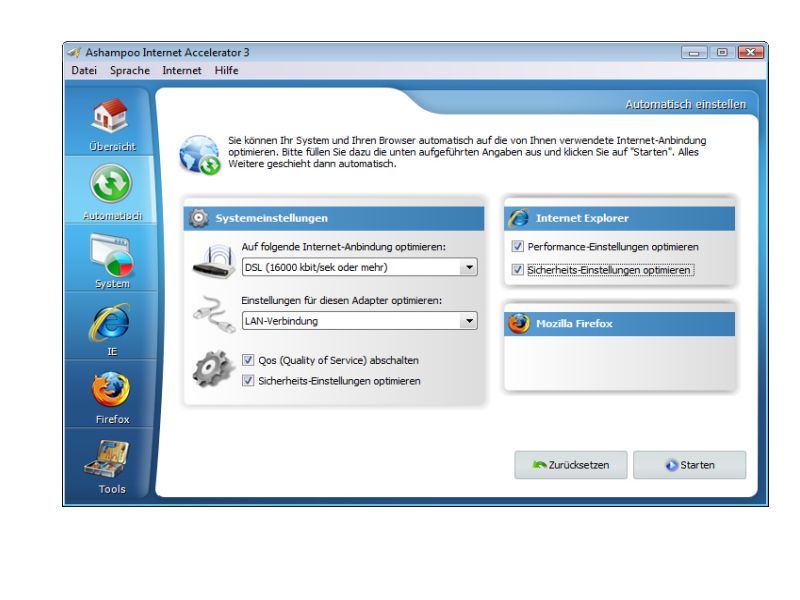
Task: Open the System sidebar icon
Action: (x=112, y=254)
